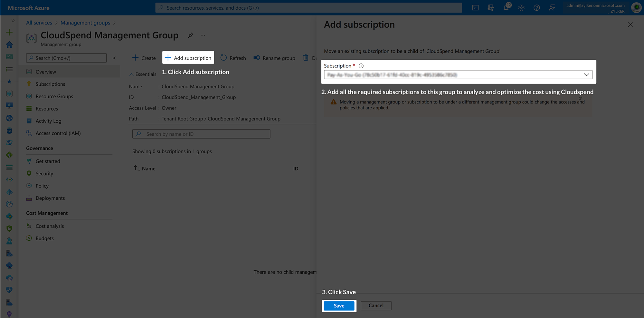Image resolution: width=644 pixels, height=318 pixels.
Task: Select the Home icon in the sidebar
Action: pos(9,44)
